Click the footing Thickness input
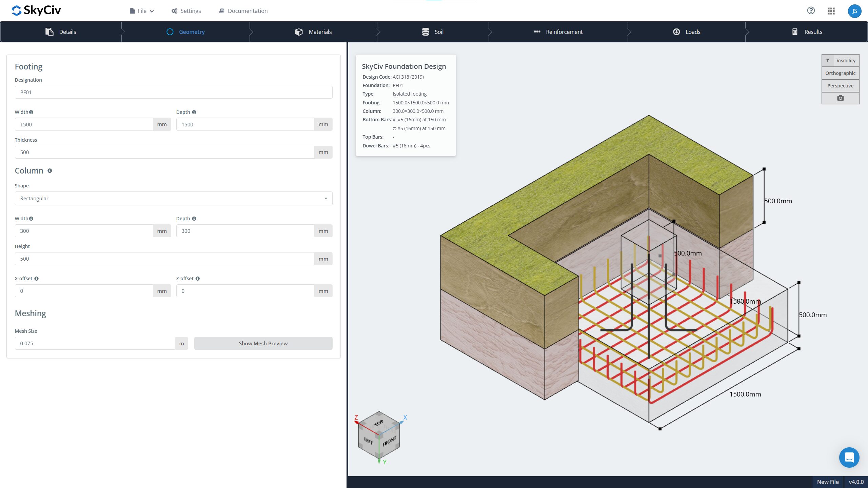Image resolution: width=868 pixels, height=488 pixels. (164, 152)
